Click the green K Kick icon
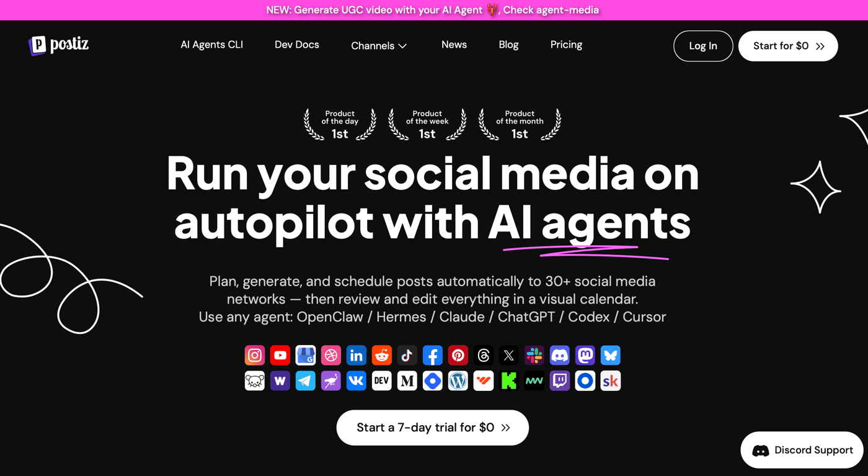 [509, 380]
